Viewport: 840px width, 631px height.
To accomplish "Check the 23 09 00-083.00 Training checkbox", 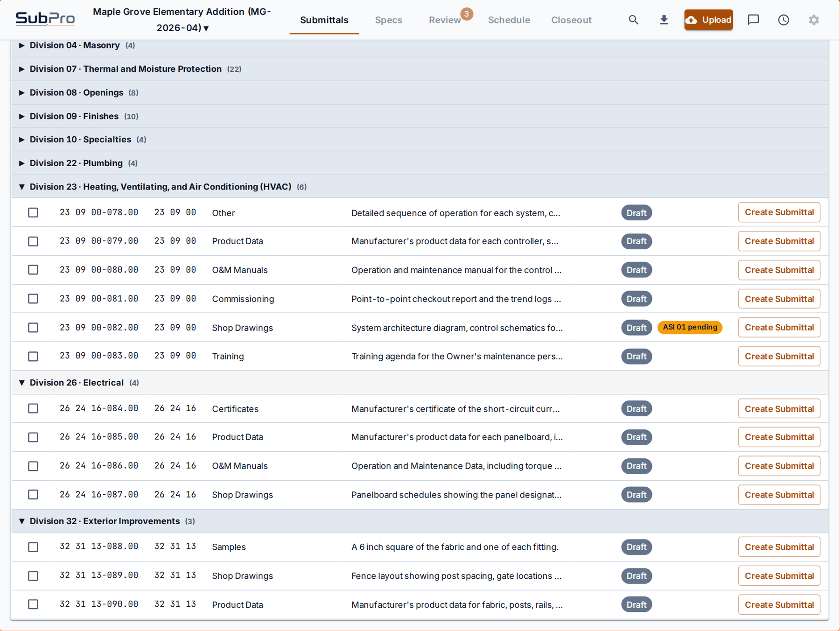I will [x=33, y=357].
